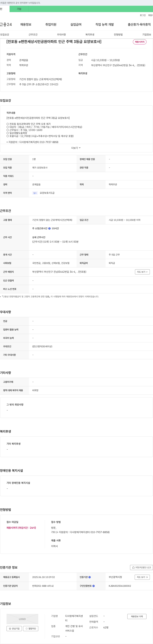This screenshot has height=644, width=153.
Task: Block company with 열람차단 button
Action: (31, 629)
